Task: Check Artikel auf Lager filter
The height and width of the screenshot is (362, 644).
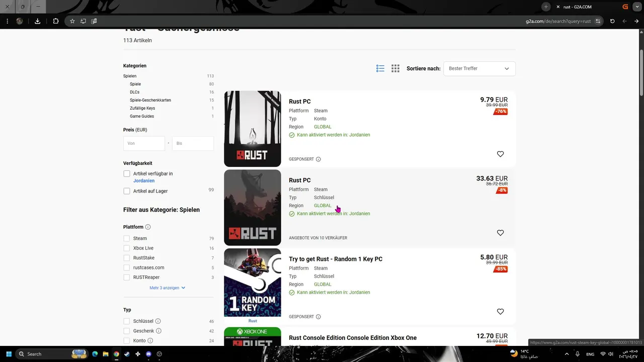Action: (127, 191)
